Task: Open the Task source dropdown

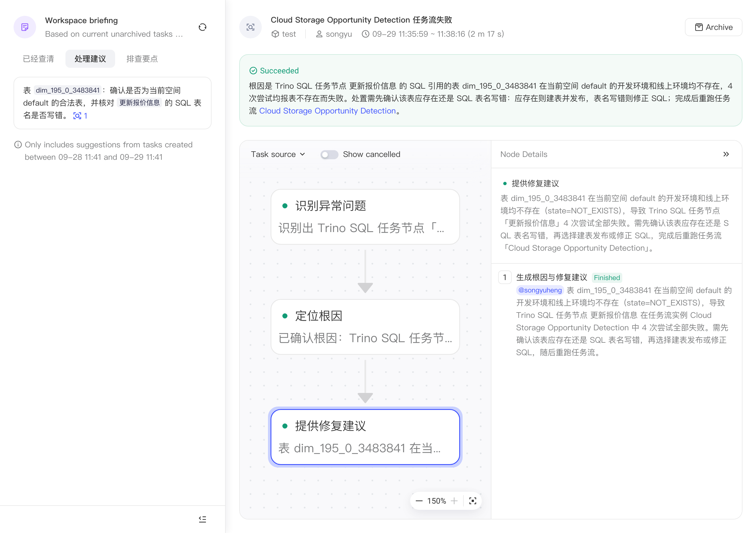Action: [x=278, y=154]
